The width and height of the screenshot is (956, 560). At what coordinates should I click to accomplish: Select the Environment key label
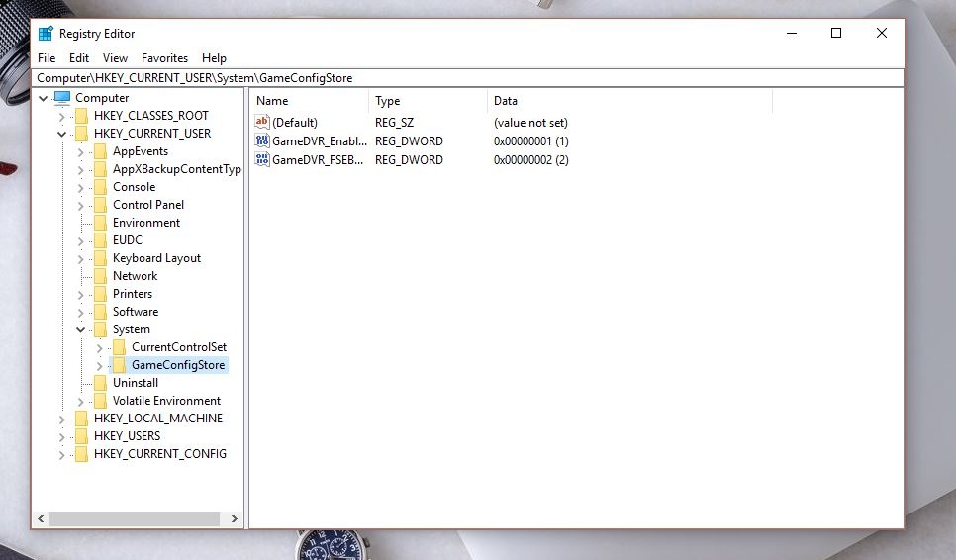coord(146,223)
